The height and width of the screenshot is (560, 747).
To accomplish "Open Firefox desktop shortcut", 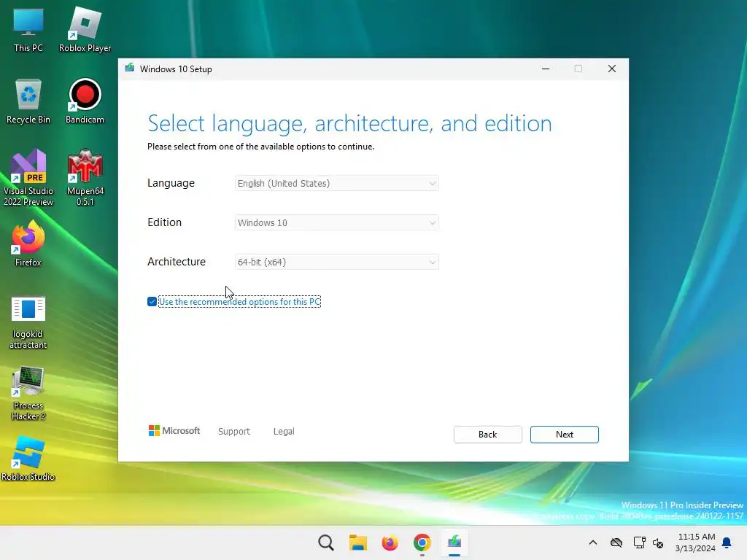I will coord(28,244).
